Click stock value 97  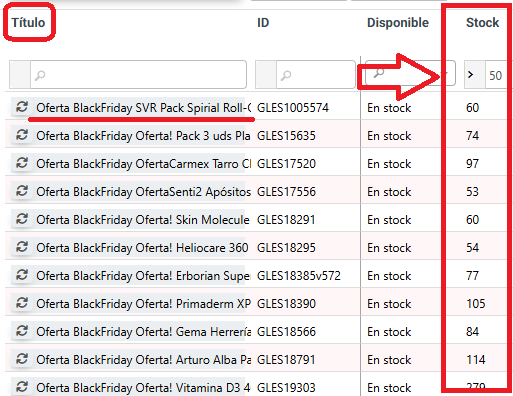(472, 164)
